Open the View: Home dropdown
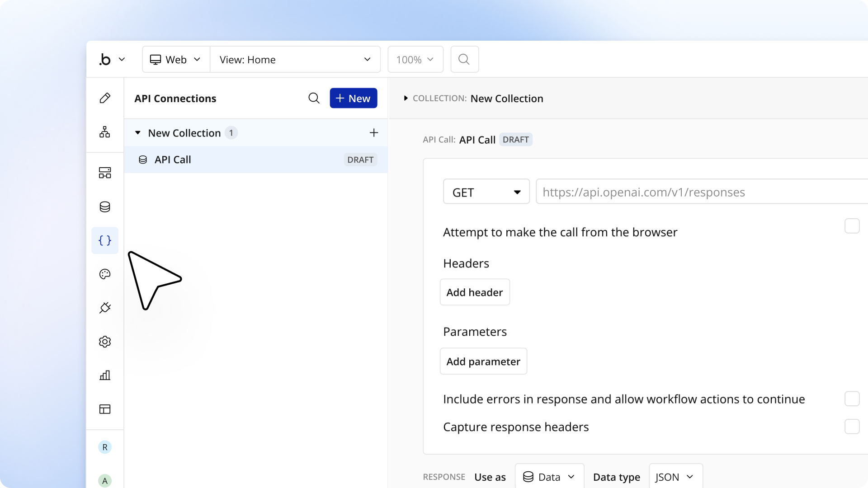Image resolution: width=868 pixels, height=488 pixels. coord(295,59)
